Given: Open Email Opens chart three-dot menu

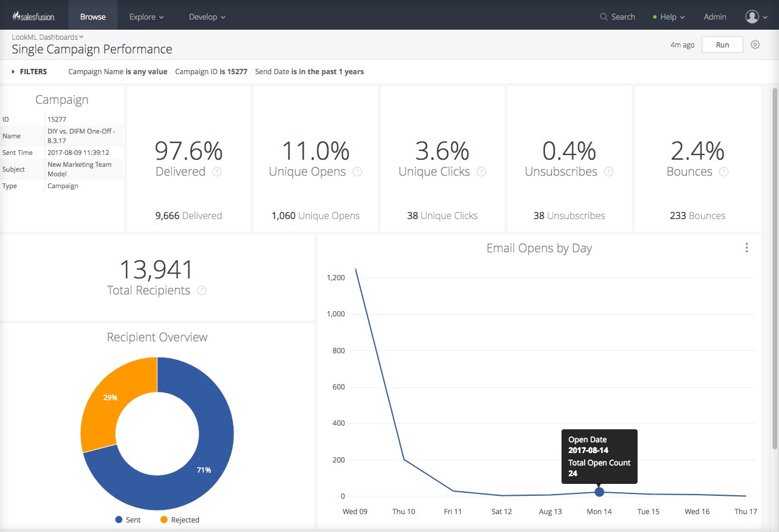Looking at the screenshot, I should (x=747, y=248).
